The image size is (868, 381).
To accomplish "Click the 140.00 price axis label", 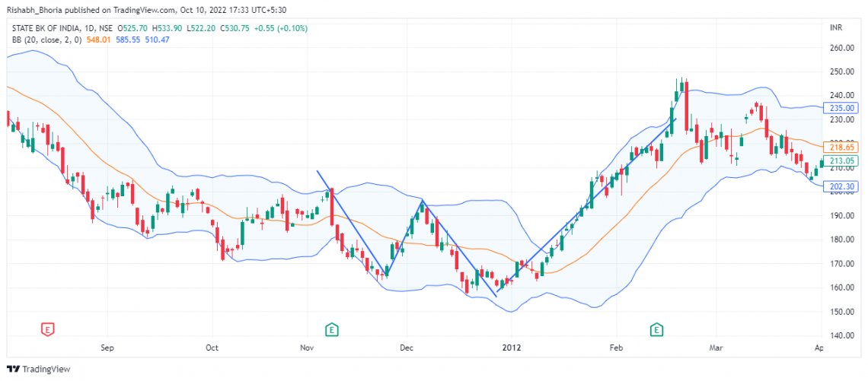I will 843,335.
